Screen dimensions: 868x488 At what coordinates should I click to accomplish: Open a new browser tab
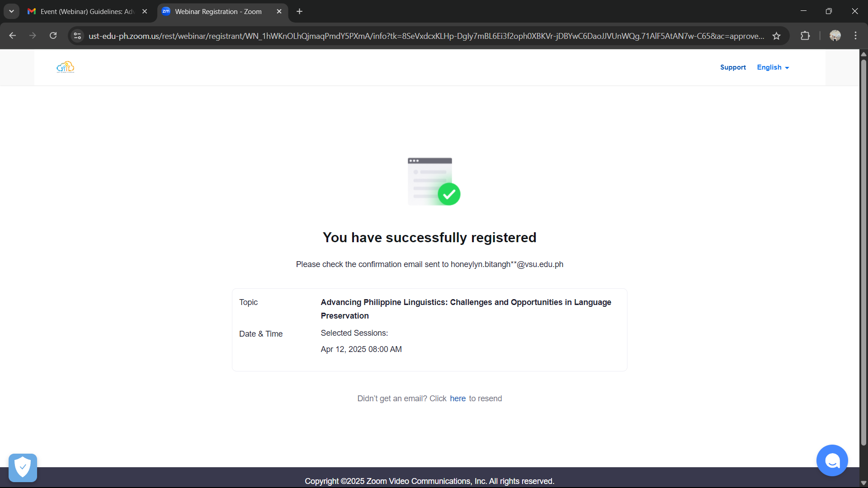click(x=299, y=11)
